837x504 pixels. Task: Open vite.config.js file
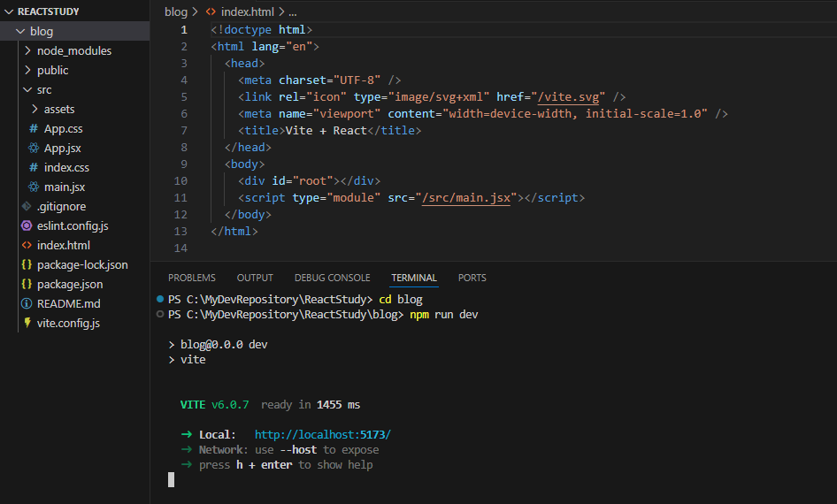68,324
